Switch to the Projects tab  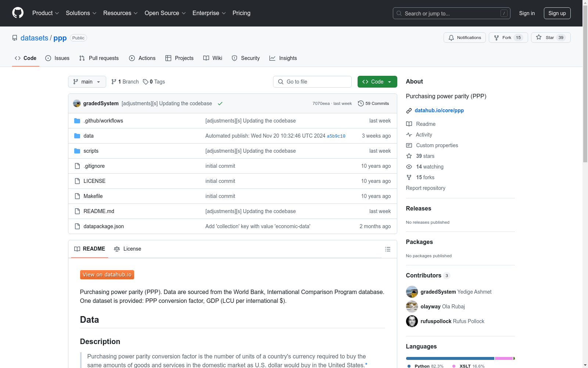point(179,58)
